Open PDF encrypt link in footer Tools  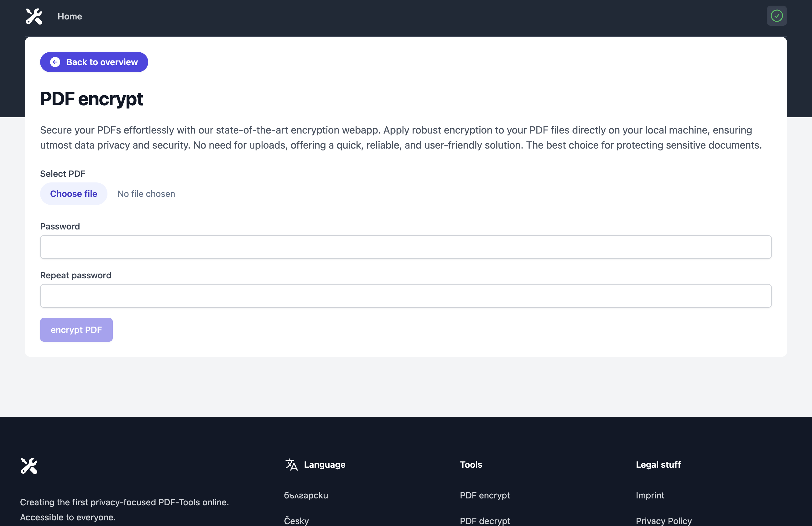[485, 495]
